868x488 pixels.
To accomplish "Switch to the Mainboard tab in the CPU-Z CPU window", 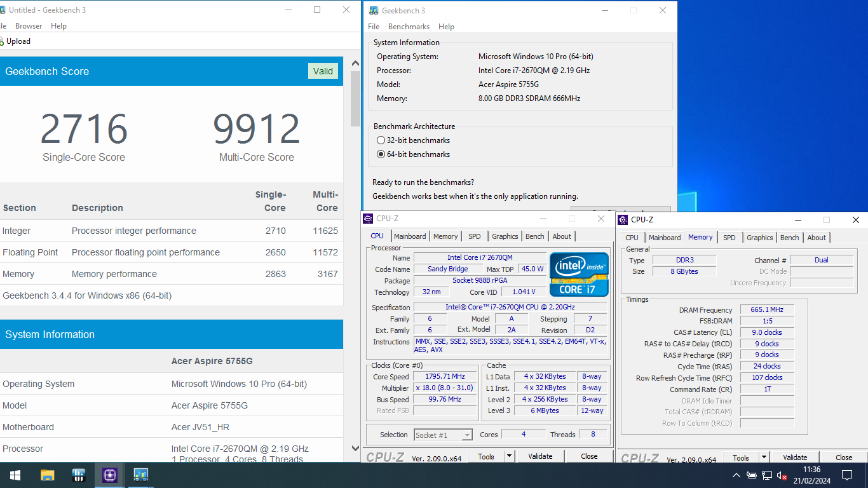I will click(410, 236).
